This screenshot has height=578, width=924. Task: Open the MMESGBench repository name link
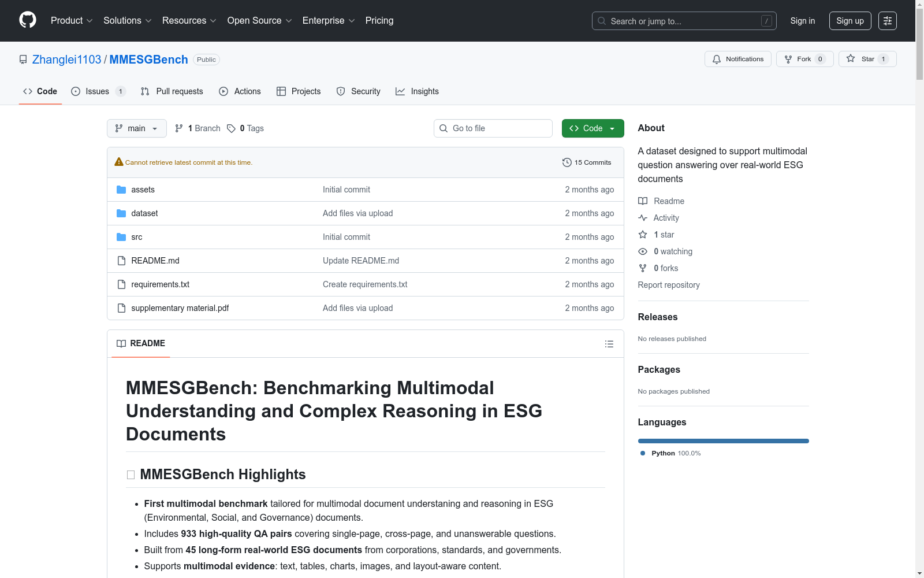pos(148,60)
